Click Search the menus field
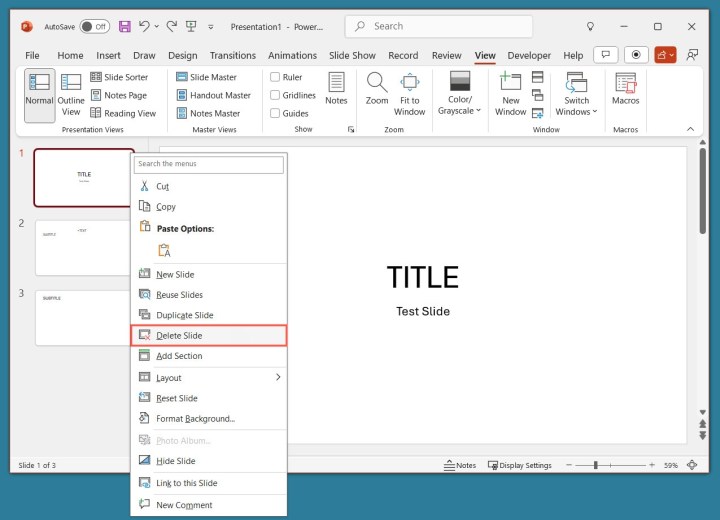The height and width of the screenshot is (520, 720). point(209,164)
